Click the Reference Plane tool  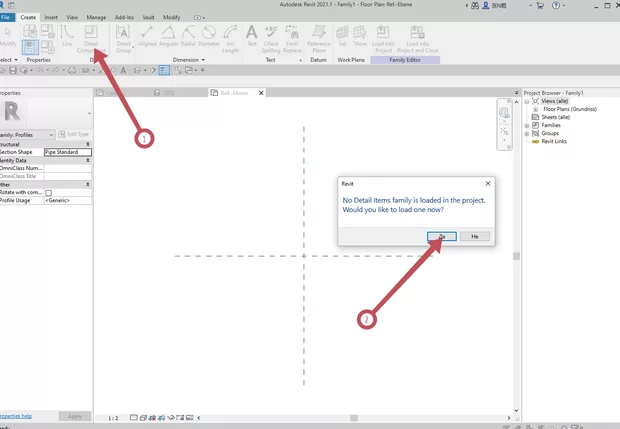click(x=319, y=39)
